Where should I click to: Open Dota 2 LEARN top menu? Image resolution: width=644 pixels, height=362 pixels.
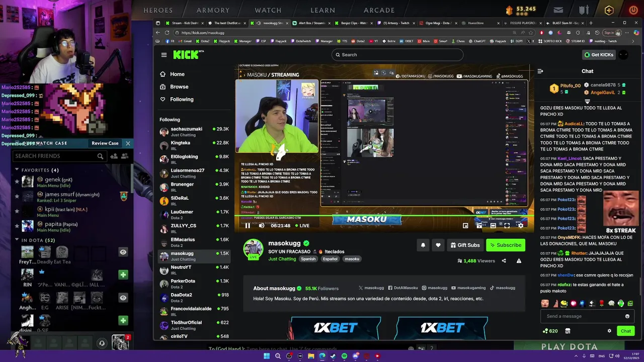[323, 10]
